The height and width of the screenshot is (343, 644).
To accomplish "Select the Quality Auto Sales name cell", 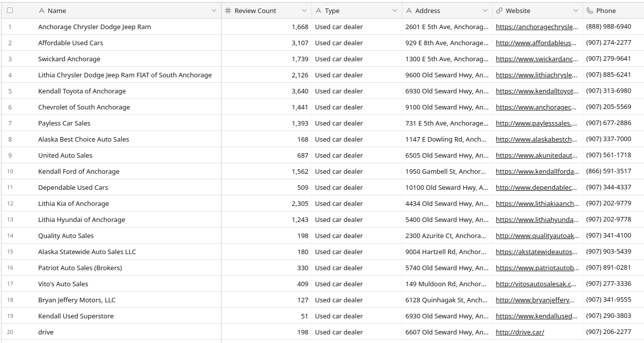I will coord(128,236).
